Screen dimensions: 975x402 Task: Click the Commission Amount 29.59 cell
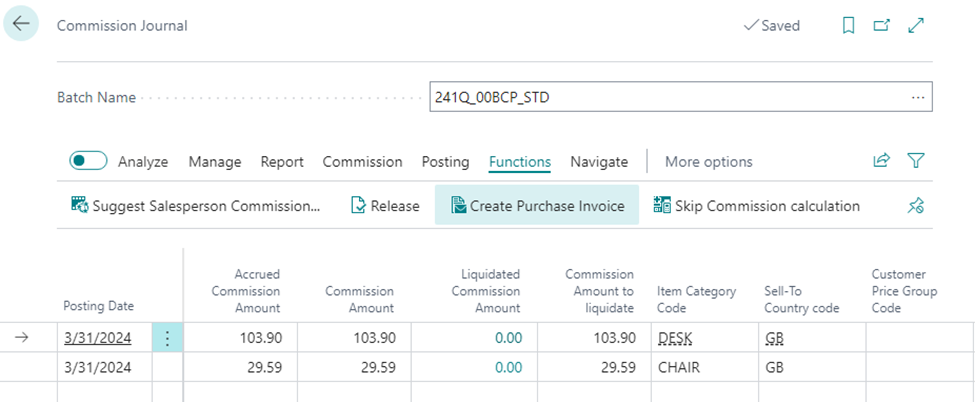click(354, 367)
